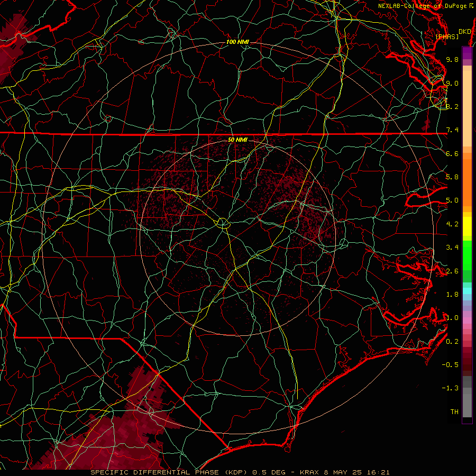Click the [PHAS] label near the scale
The width and height of the screenshot is (476, 476).
[x=447, y=37]
